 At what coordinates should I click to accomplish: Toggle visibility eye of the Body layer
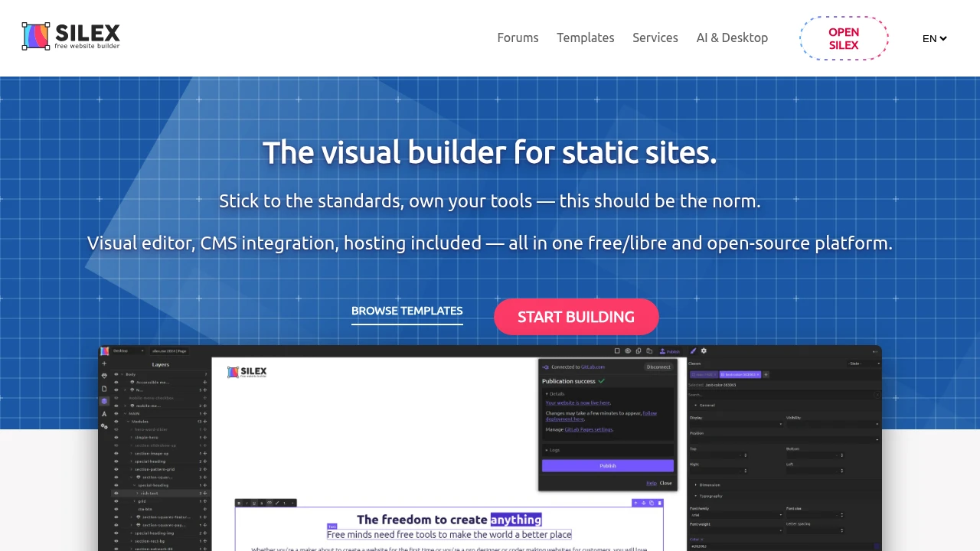coord(116,374)
